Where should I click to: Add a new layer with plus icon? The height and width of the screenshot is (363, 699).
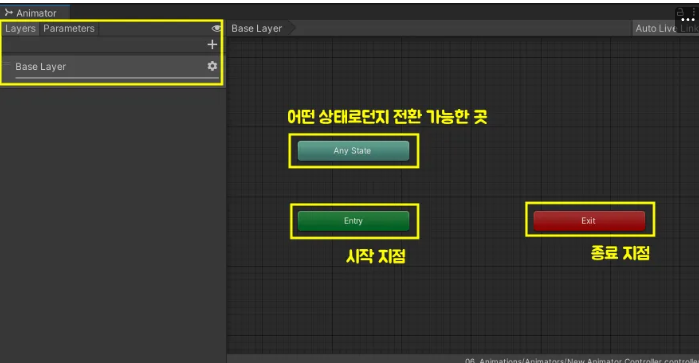pos(212,44)
